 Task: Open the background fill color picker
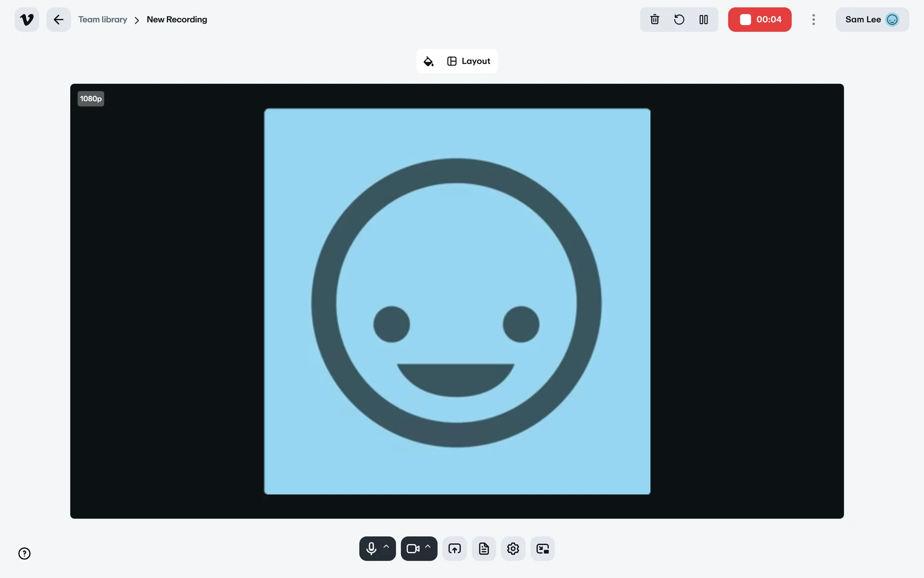428,61
